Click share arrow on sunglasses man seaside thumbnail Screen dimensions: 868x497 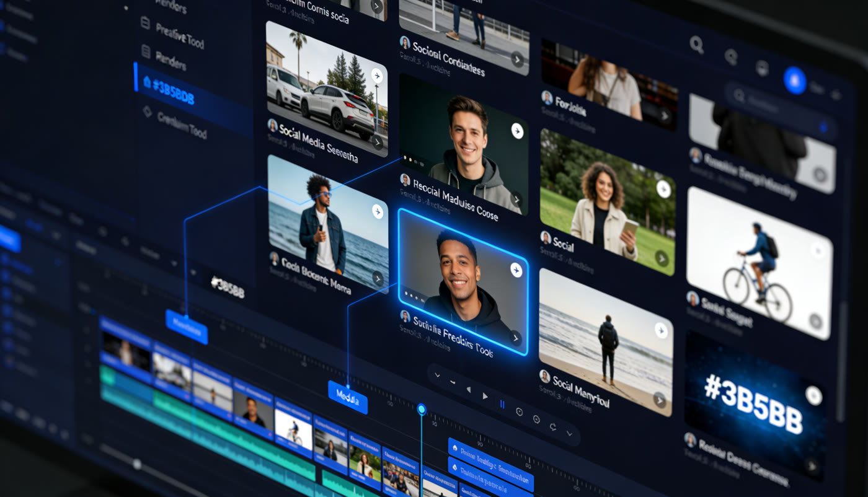coord(378,211)
